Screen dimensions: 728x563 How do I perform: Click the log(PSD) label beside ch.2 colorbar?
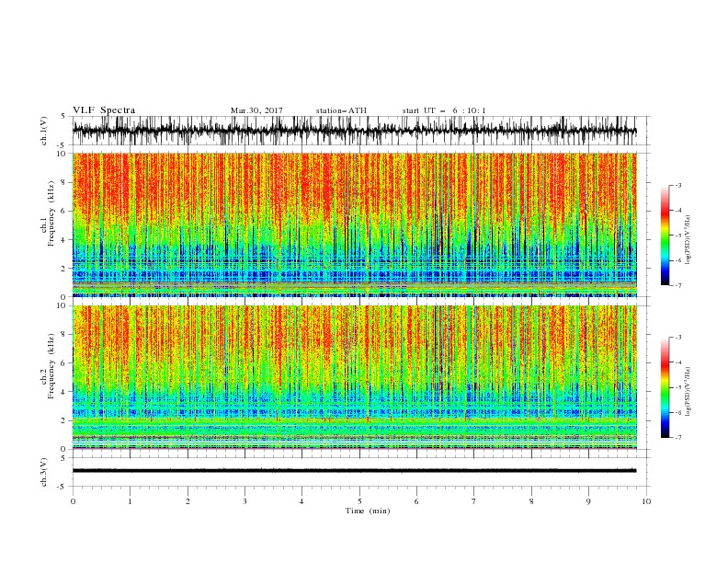pyautogui.click(x=688, y=392)
